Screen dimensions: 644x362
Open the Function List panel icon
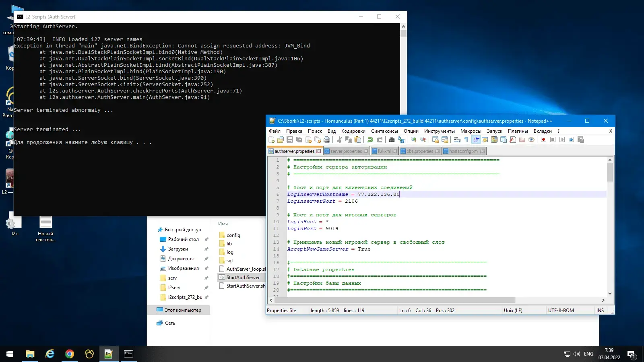513,140
